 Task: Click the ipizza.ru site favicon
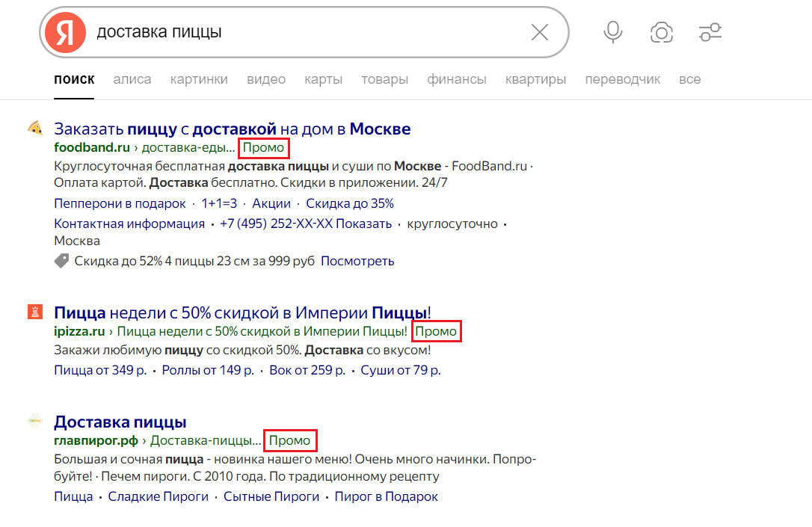coord(34,311)
